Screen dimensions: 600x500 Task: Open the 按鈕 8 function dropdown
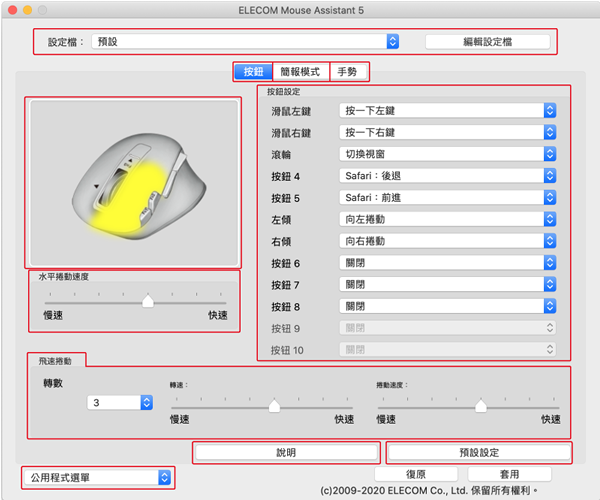[x=447, y=306]
